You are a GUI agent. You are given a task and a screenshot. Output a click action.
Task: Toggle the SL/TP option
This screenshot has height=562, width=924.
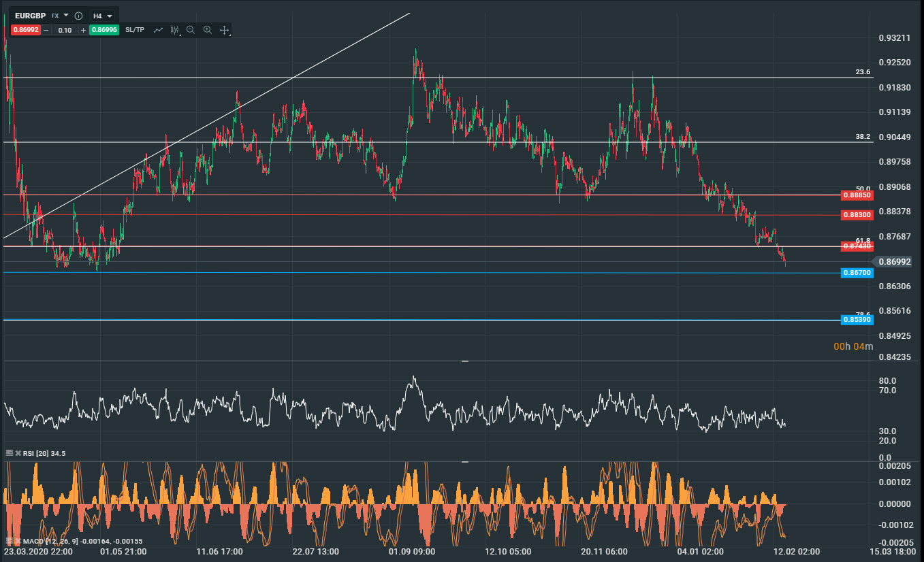(x=135, y=30)
